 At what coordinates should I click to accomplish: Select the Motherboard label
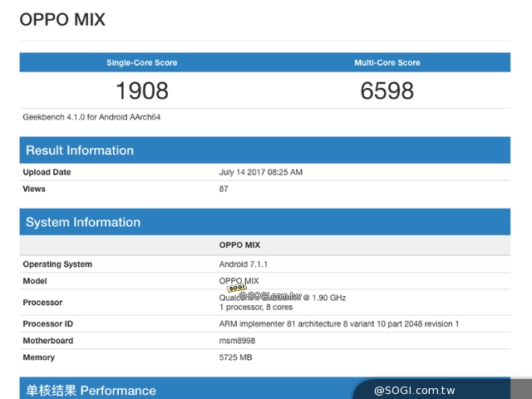[48, 340]
